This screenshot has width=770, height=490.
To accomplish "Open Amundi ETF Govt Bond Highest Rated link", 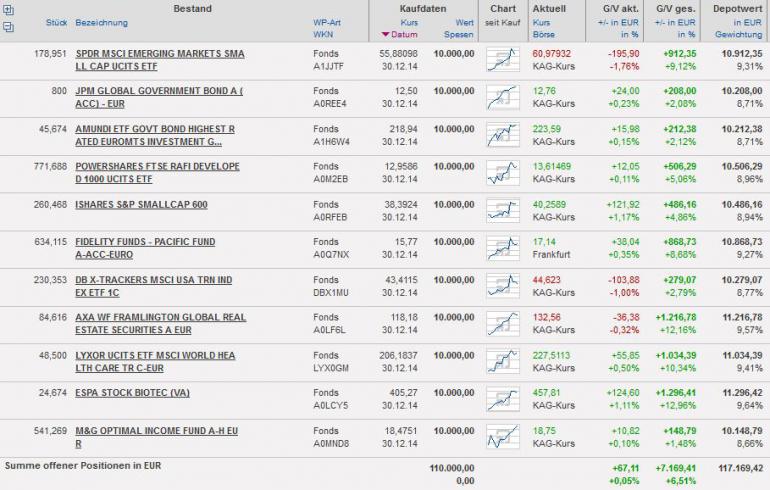I will (155, 135).
